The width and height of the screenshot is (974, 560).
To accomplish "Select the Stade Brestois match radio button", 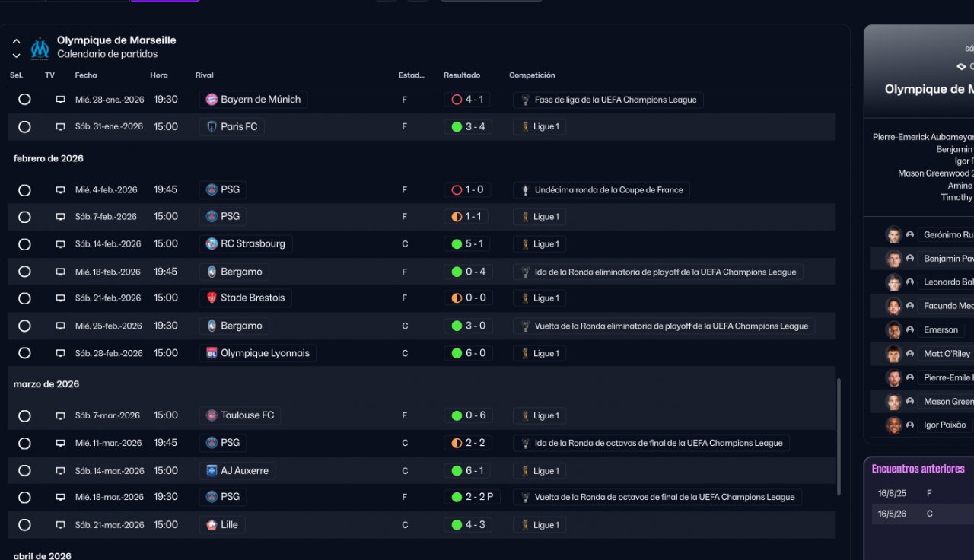I will pos(24,298).
